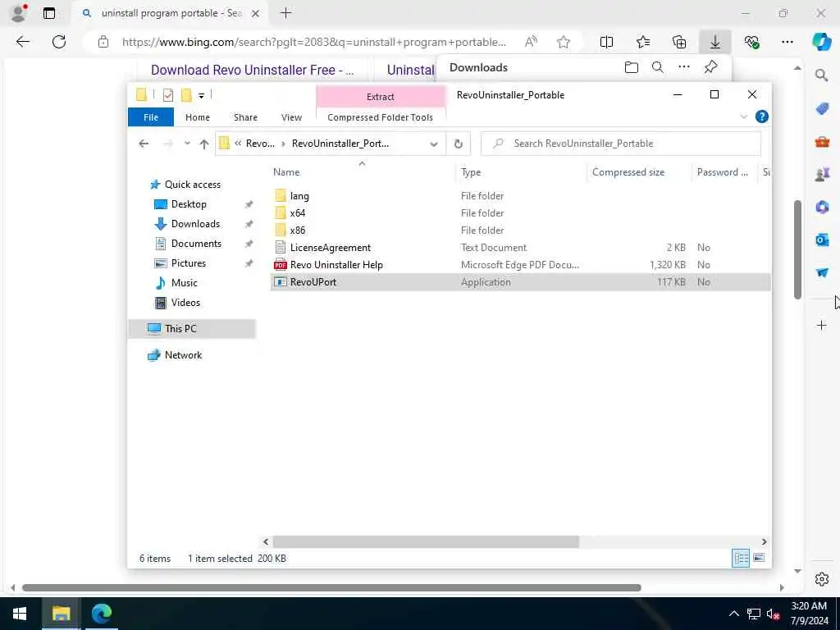Go back in Edge browser
Screen dimensions: 840x630
pyautogui.click(x=22, y=42)
